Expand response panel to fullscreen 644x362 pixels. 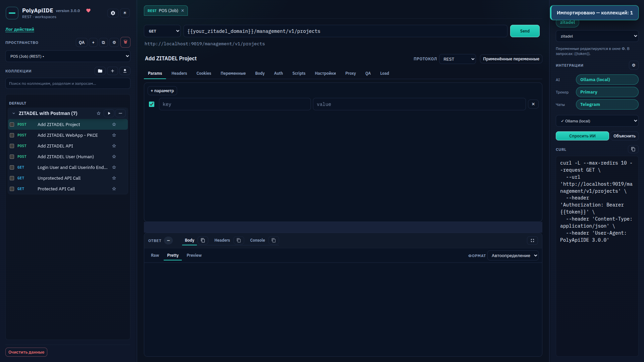(532, 241)
